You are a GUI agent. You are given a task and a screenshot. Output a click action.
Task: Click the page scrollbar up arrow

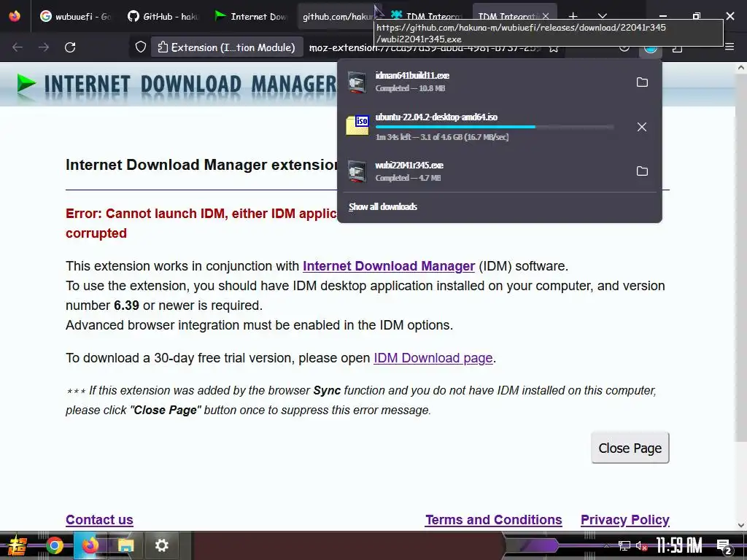[x=741, y=68]
